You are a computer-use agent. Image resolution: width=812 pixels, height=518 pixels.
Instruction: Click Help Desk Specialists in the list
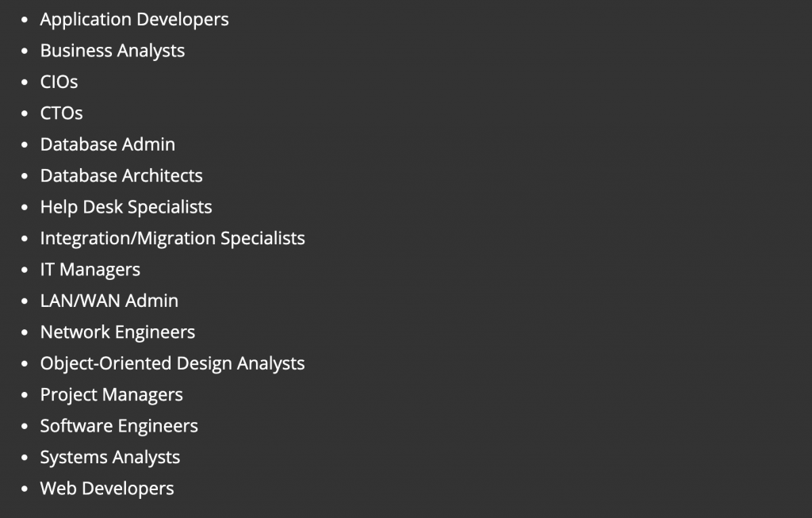click(x=126, y=207)
